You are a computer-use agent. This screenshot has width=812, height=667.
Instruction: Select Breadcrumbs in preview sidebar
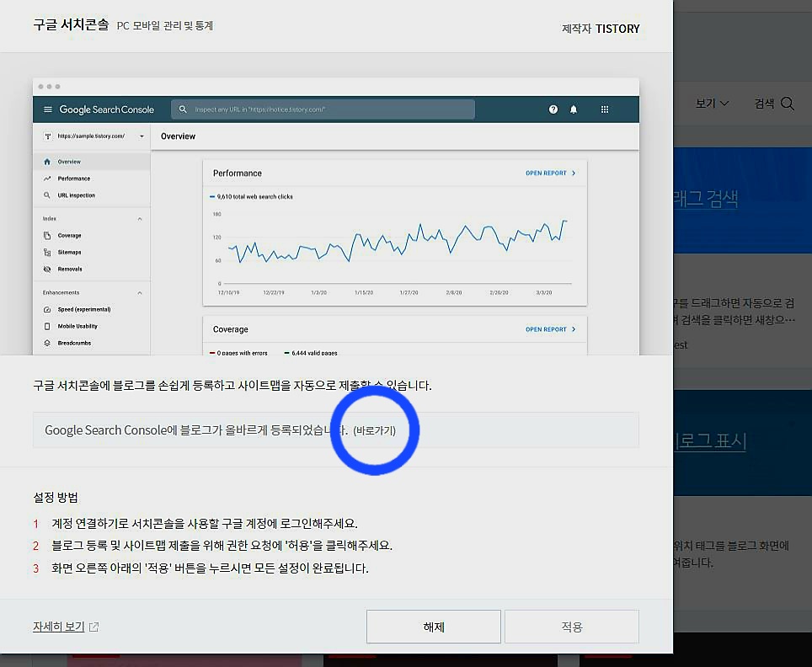[91, 343]
